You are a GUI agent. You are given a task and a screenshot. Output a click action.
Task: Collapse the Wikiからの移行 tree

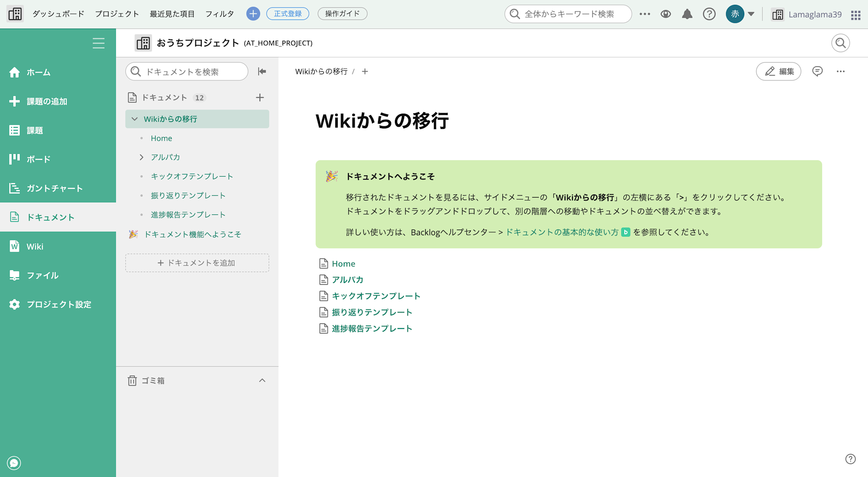134,118
